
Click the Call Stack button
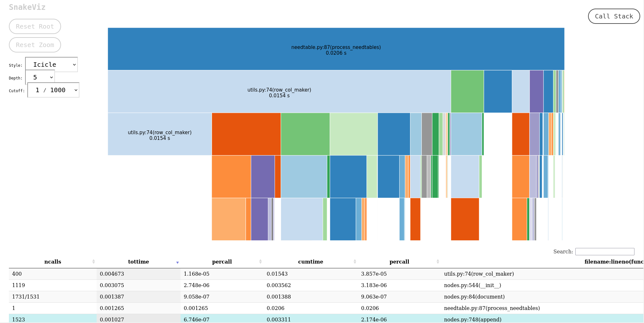[x=613, y=16]
